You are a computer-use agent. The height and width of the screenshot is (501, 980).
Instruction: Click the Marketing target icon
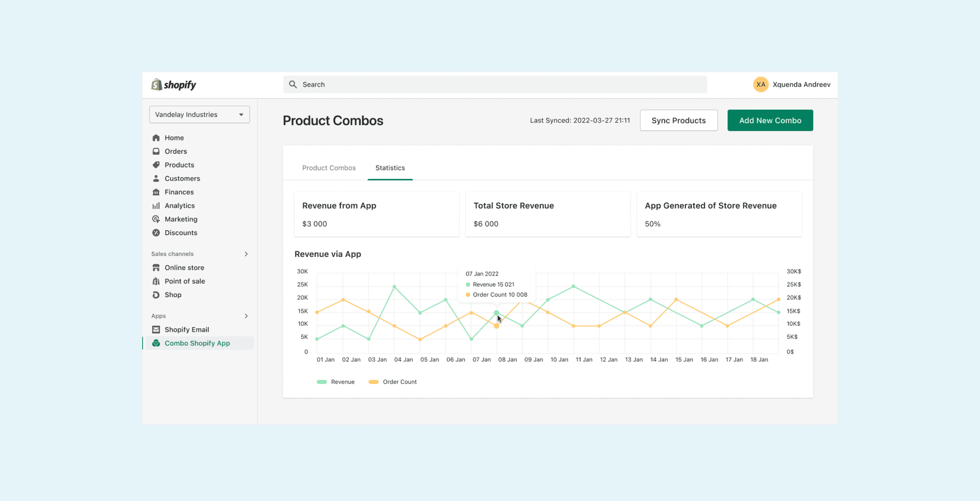(x=156, y=219)
